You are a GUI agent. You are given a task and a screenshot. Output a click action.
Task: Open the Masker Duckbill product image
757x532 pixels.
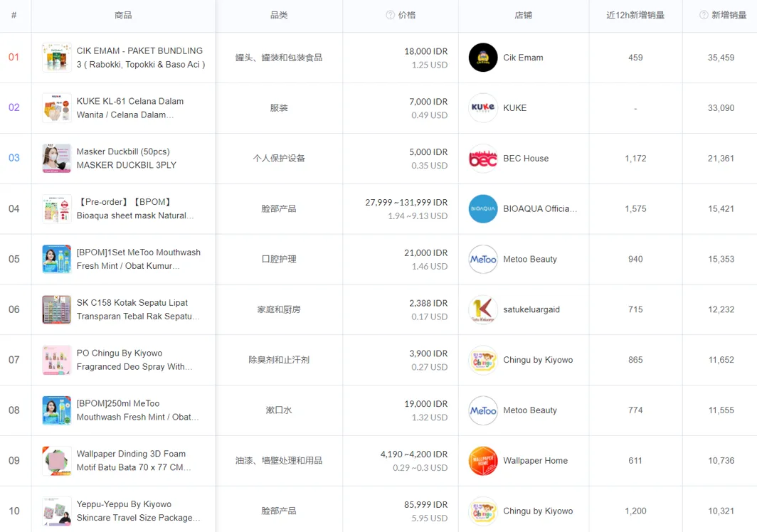pyautogui.click(x=56, y=159)
